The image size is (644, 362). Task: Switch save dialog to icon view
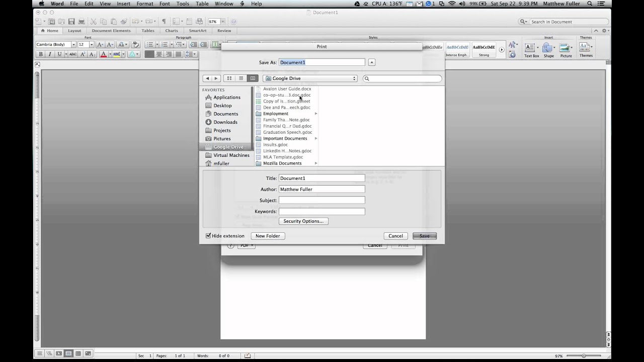coord(229,78)
